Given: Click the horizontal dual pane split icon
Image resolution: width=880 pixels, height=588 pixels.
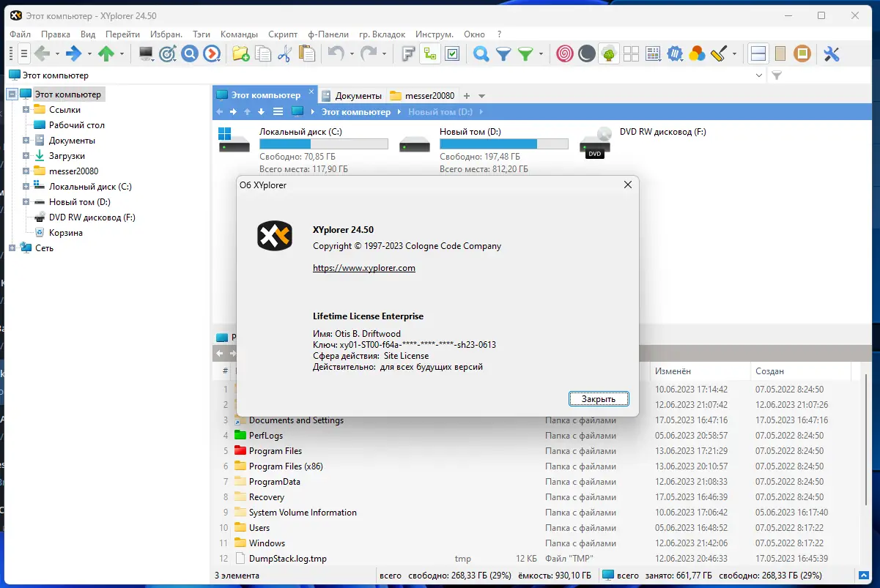Looking at the screenshot, I should coord(758,53).
